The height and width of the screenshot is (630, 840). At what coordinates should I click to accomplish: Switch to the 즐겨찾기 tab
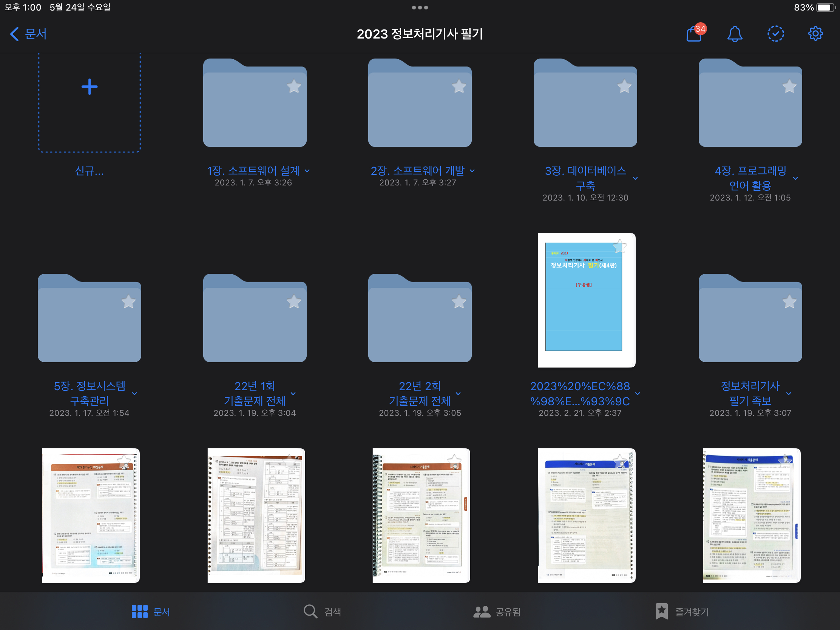[x=682, y=611]
